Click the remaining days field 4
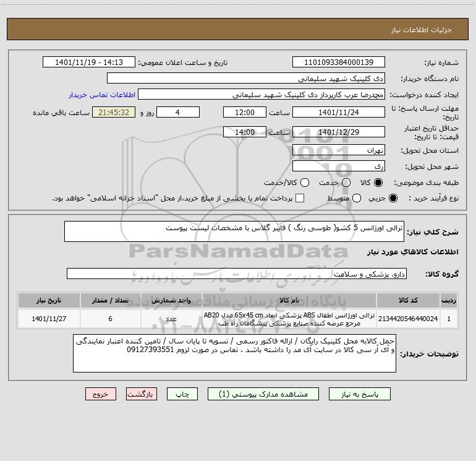The height and width of the screenshot is (461, 476). tap(178, 112)
